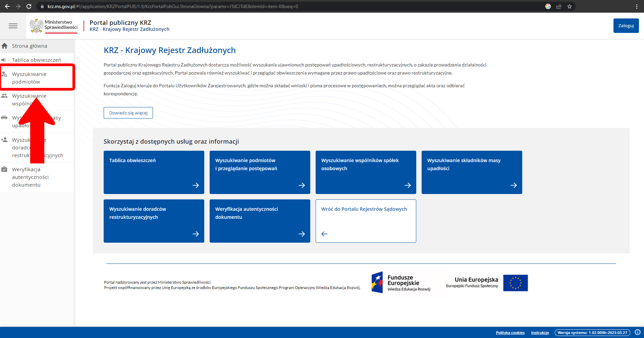Open Weryfikacja autentyczności dokumentu sidebar item
644x338 pixels.
tap(37, 177)
